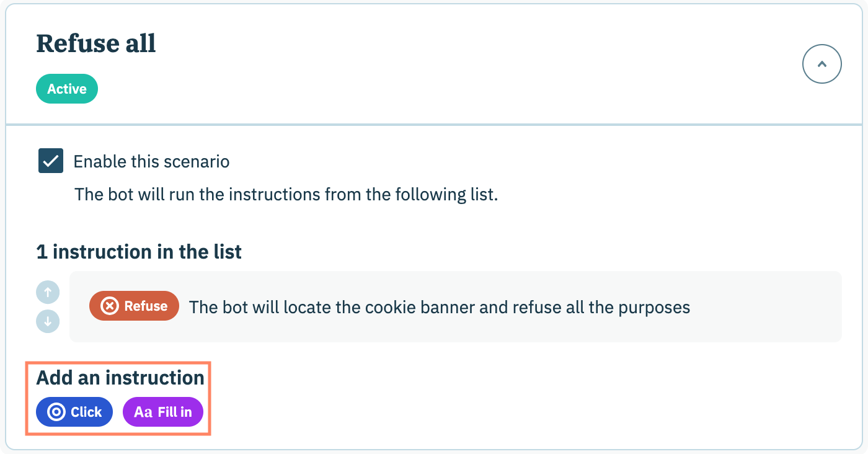Click the target icon in Click button
The image size is (868, 454).
(x=56, y=412)
